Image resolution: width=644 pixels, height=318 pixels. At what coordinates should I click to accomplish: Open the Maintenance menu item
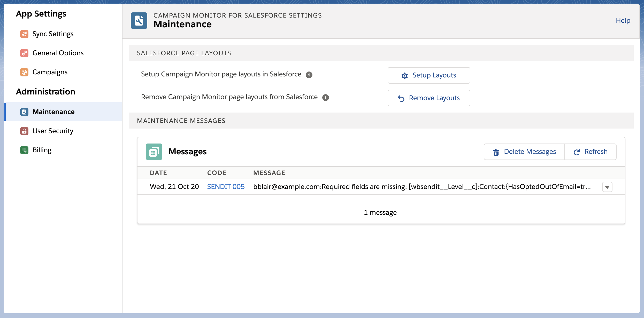coord(53,112)
